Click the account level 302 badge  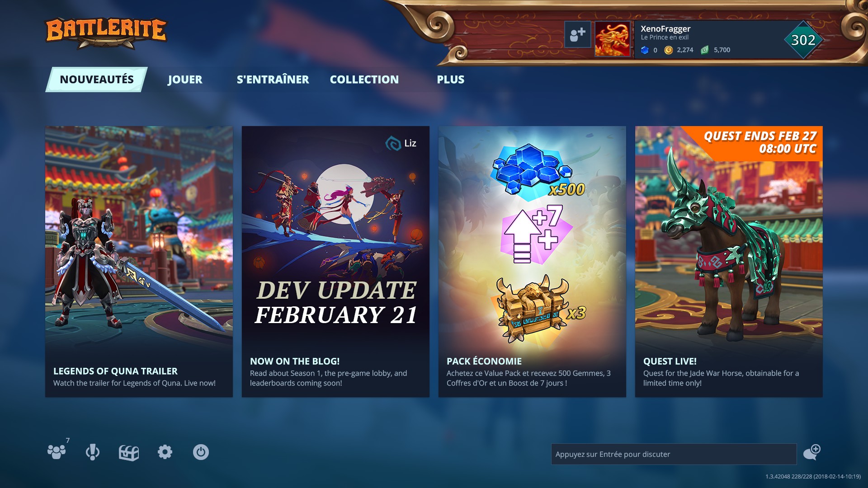803,40
